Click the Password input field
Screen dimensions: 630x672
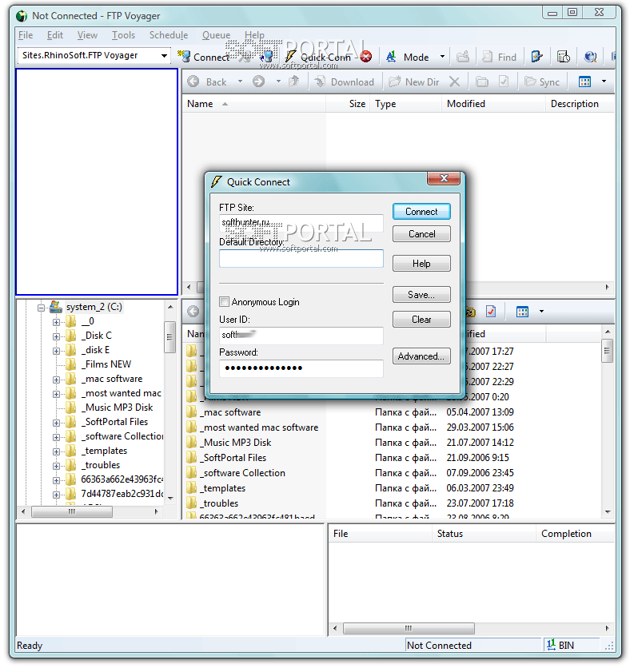click(301, 368)
